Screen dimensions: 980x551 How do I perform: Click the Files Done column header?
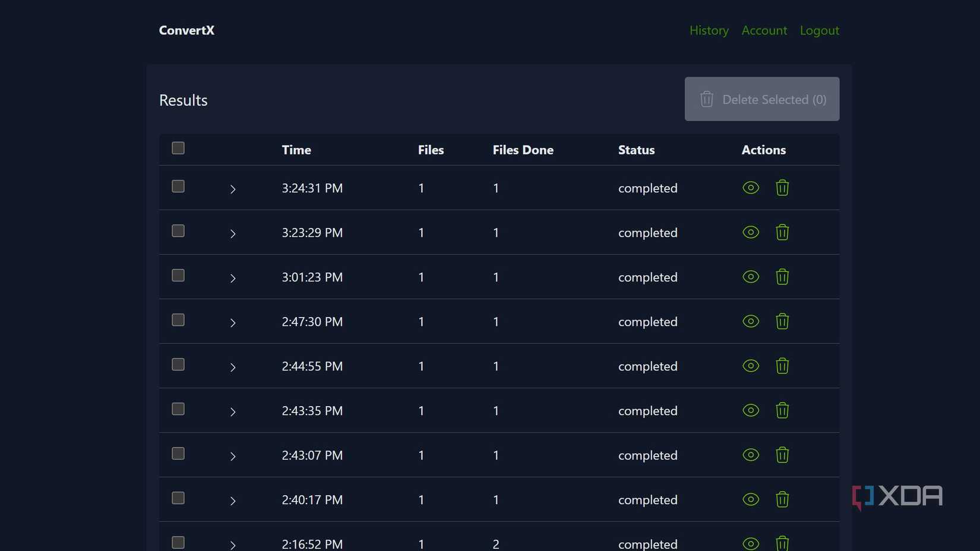tap(523, 150)
